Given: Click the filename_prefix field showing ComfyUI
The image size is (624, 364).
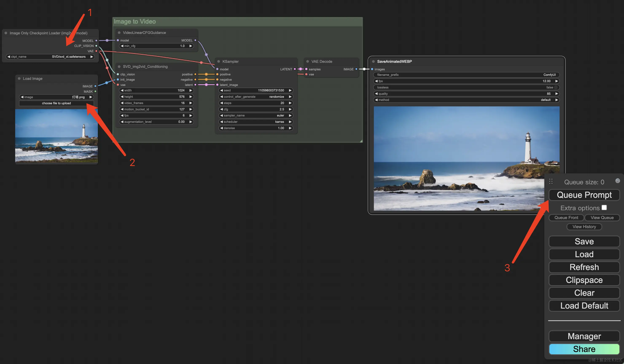Looking at the screenshot, I should pyautogui.click(x=466, y=75).
